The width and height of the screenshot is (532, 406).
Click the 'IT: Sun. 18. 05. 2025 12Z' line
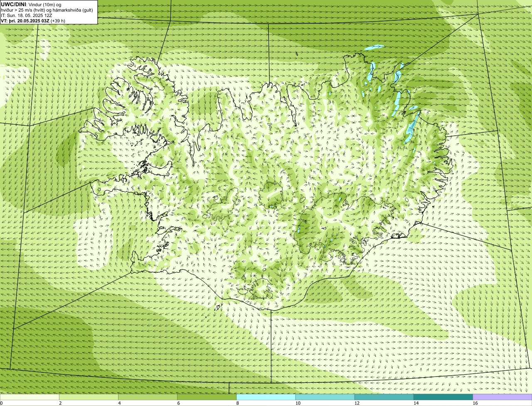pos(27,15)
